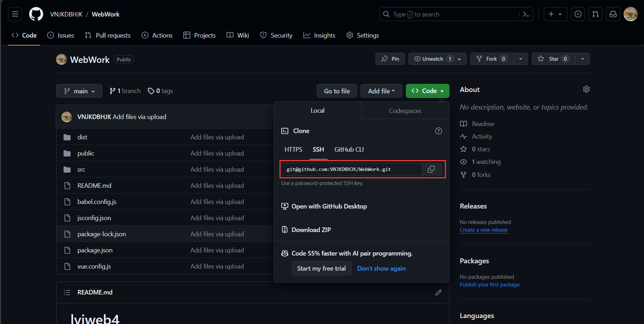The image size is (644, 324).
Task: Open the src folder icon
Action: [67, 170]
